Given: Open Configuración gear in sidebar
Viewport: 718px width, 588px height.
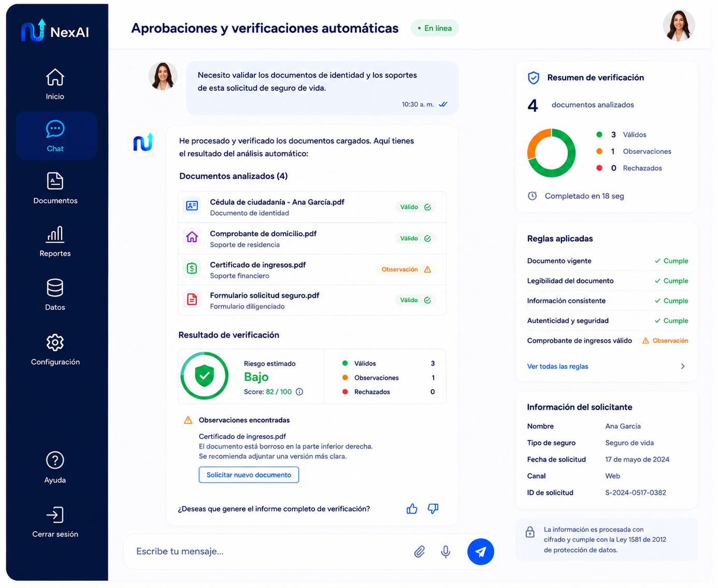Looking at the screenshot, I should 55,342.
